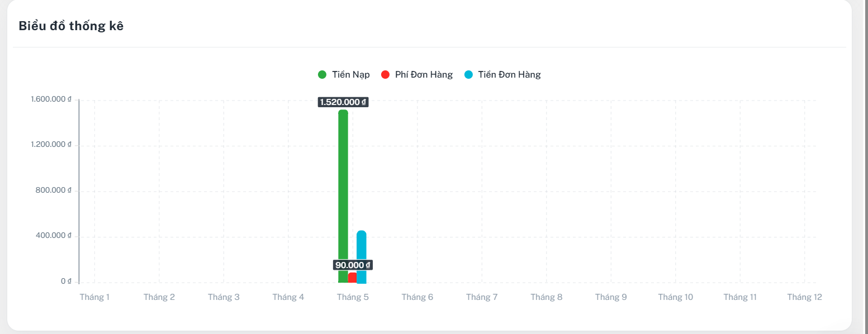Image resolution: width=868 pixels, height=334 pixels.
Task: Toggle the Tiền Đơn Hàng legend series
Action: pyautogui.click(x=502, y=75)
